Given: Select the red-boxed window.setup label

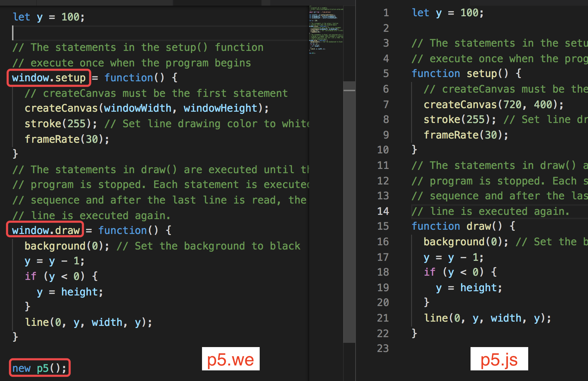Looking at the screenshot, I should (48, 78).
